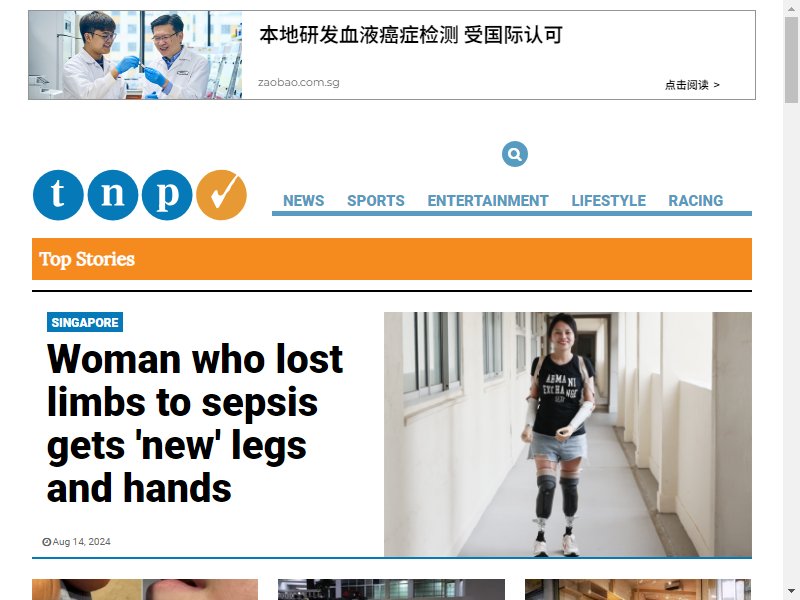Click the blue 't' logo circle

58,195
